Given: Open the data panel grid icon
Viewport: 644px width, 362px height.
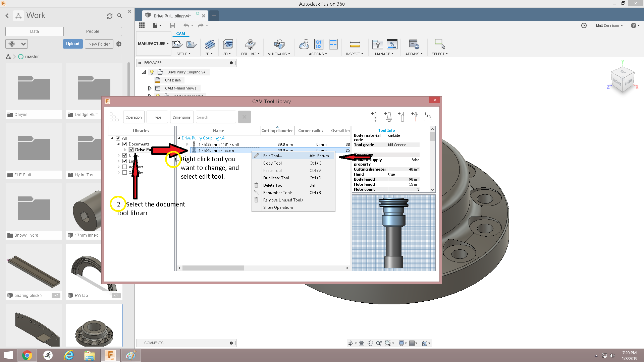Looking at the screenshot, I should click(x=142, y=25).
